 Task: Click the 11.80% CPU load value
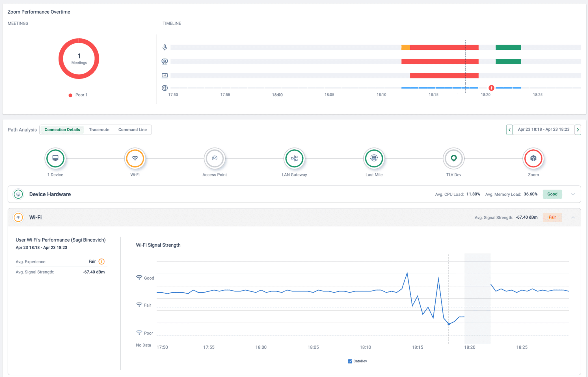pyautogui.click(x=473, y=194)
